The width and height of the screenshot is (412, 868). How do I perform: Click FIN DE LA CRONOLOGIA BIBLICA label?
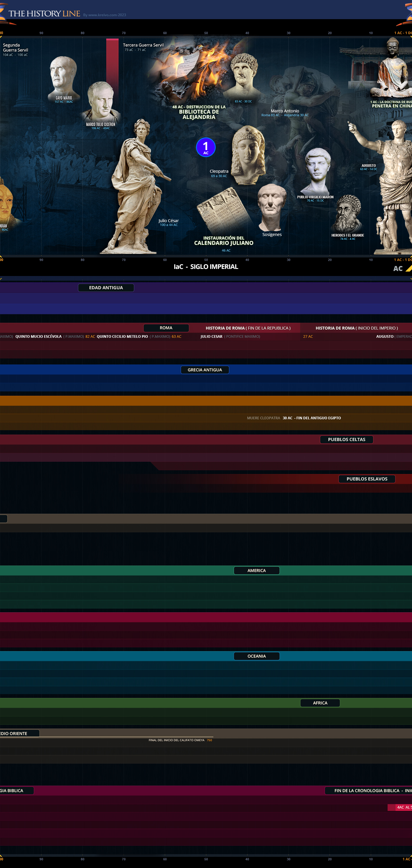pos(368,791)
